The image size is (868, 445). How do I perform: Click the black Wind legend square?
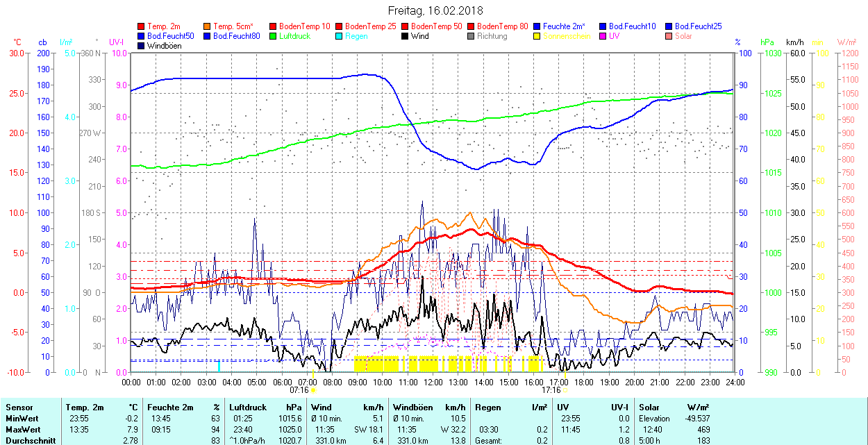(x=406, y=36)
